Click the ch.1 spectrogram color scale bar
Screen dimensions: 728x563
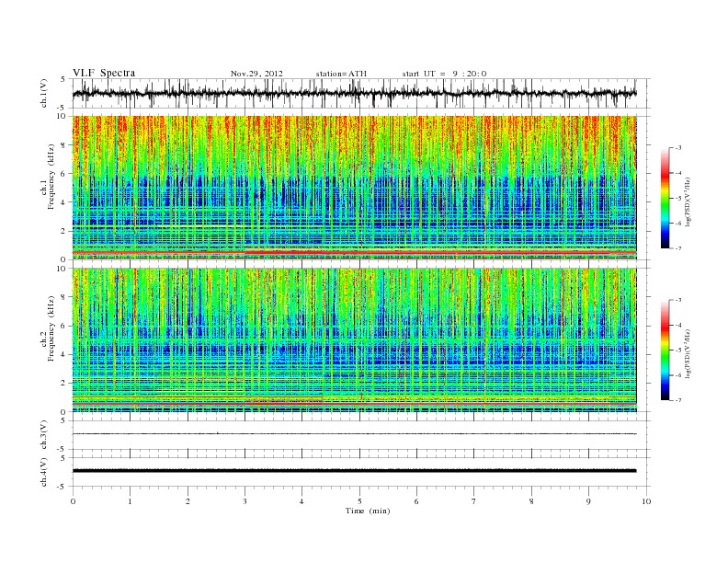click(x=665, y=199)
